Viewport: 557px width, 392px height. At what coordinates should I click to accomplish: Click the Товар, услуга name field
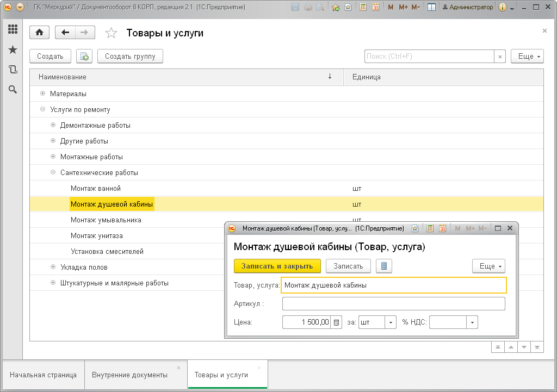[x=394, y=285]
